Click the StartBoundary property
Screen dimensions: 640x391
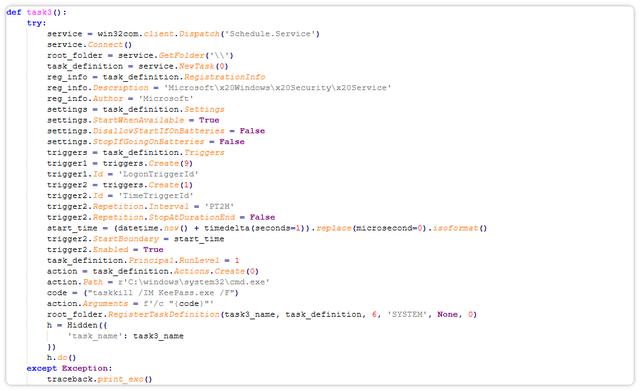click(x=126, y=239)
